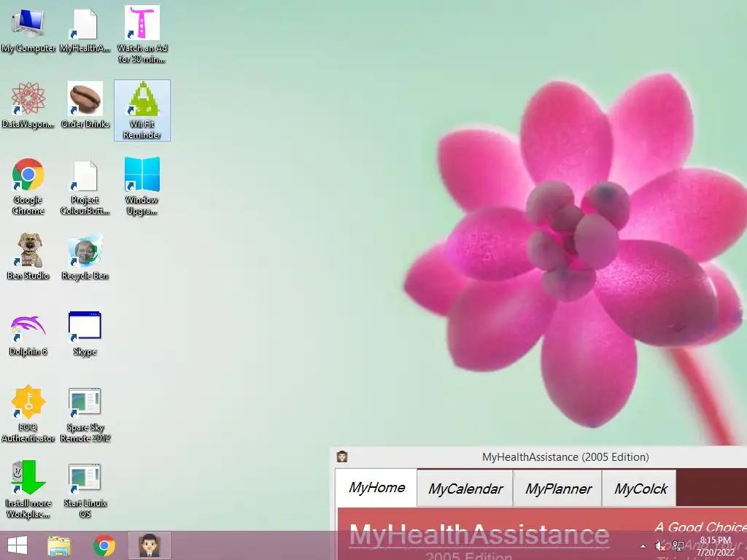Launch DataWagon desktop shortcut
The width and height of the screenshot is (747, 560).
click(28, 106)
